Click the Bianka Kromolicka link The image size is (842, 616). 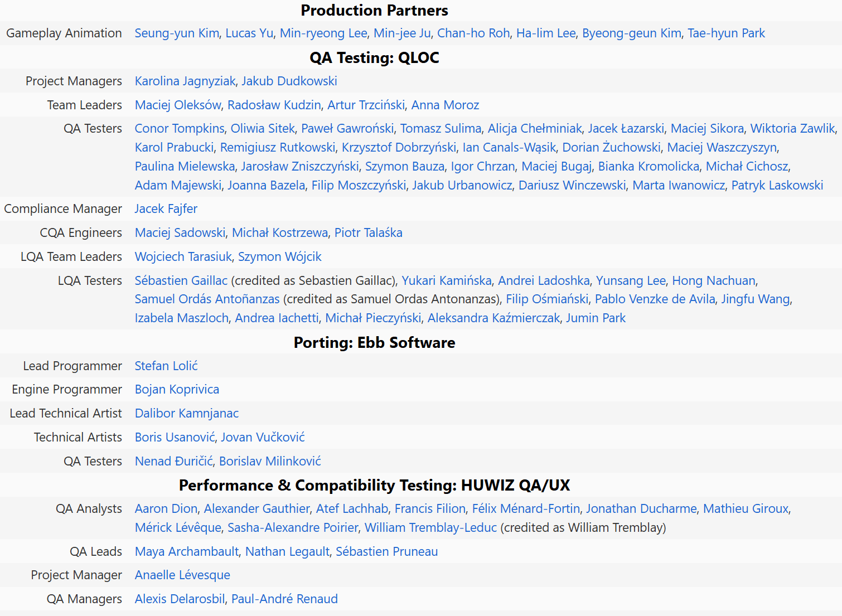coord(649,167)
